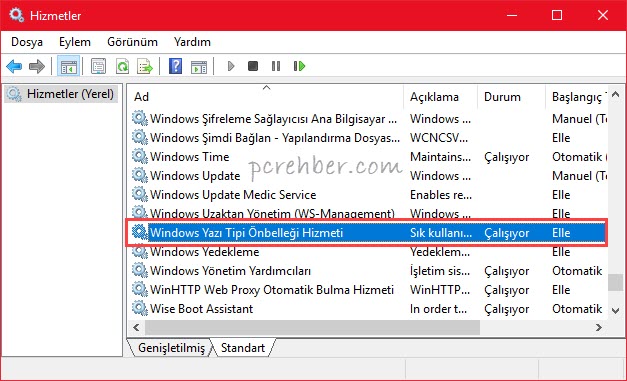Click 'Enables re...' description cell
Screen dimensions: 627x381
click(441, 195)
